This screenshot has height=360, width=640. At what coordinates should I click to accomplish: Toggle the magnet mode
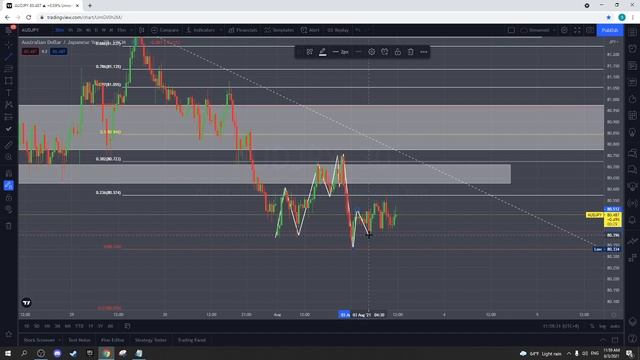(9, 173)
